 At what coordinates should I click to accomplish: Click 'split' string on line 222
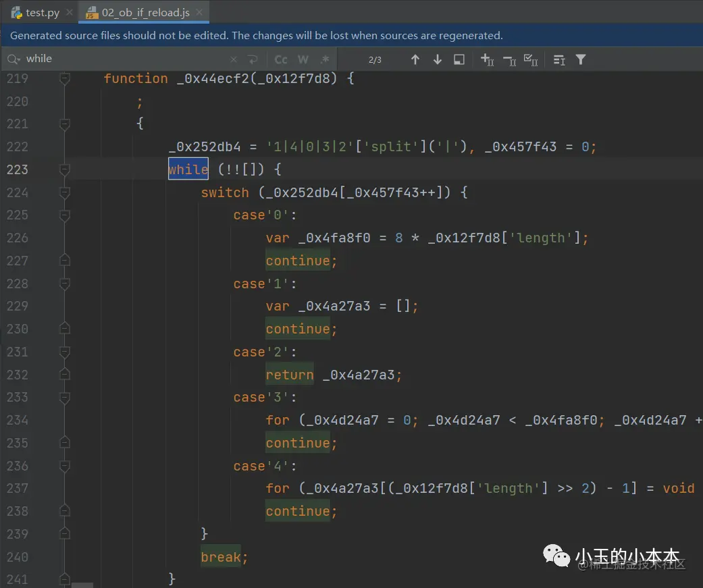391,146
